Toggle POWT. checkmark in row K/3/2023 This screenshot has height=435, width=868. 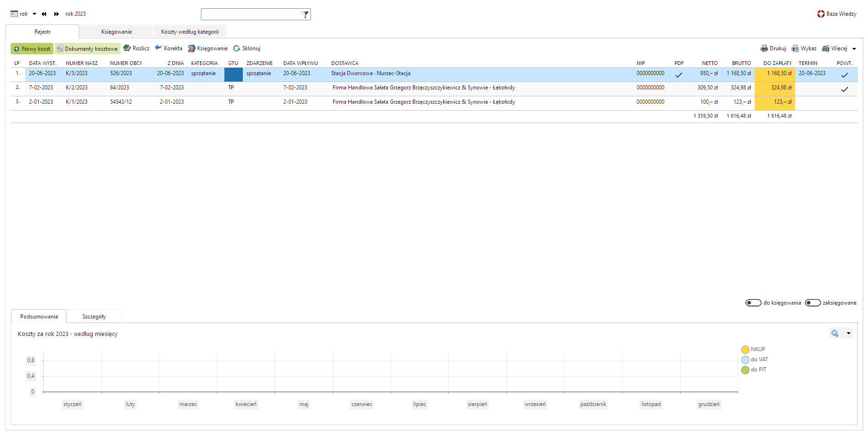click(845, 75)
